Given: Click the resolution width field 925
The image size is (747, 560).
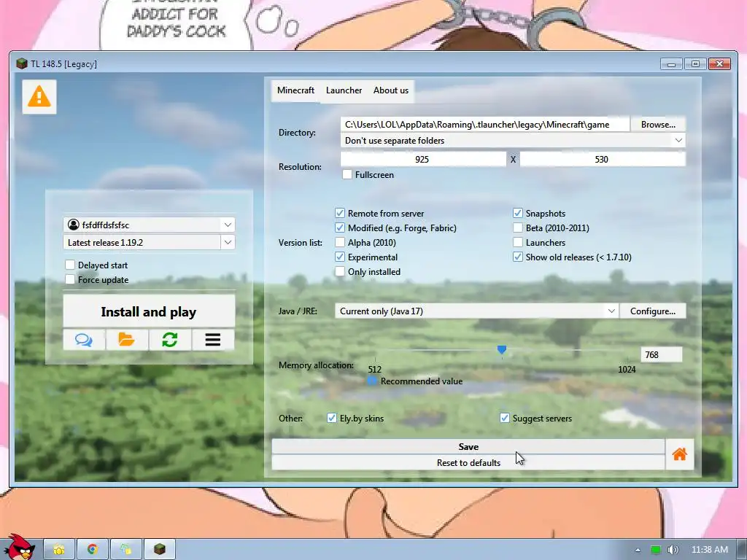Looking at the screenshot, I should [x=423, y=159].
